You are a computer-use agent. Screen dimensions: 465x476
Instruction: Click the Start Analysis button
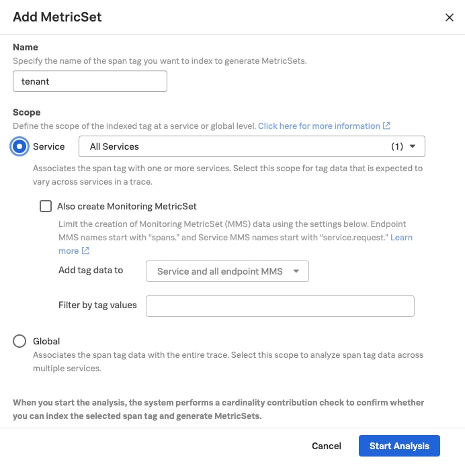click(x=399, y=446)
